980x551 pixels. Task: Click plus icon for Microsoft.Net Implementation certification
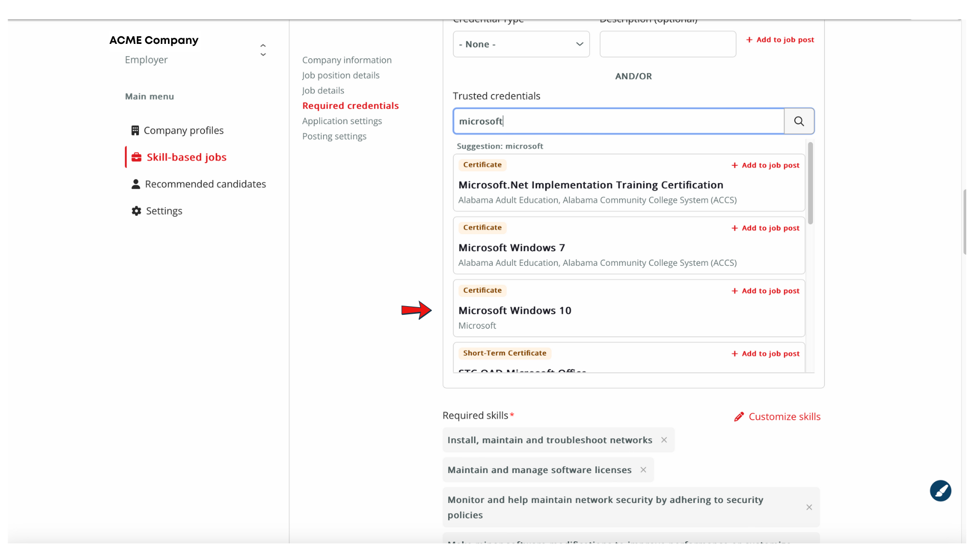click(734, 165)
